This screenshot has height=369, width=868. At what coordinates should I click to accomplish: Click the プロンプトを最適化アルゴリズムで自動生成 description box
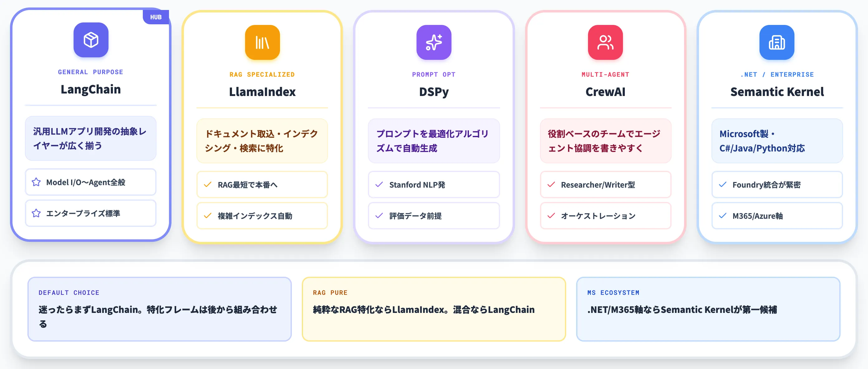pyautogui.click(x=434, y=141)
